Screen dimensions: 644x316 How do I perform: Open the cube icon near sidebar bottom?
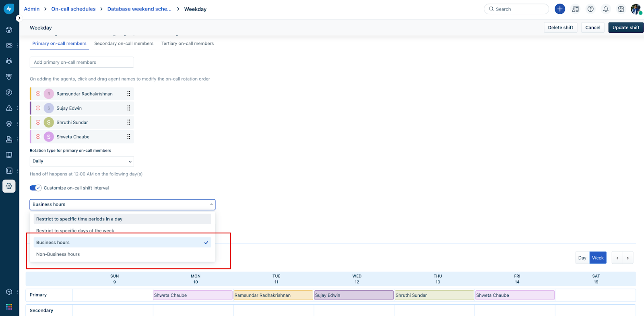(x=9, y=291)
